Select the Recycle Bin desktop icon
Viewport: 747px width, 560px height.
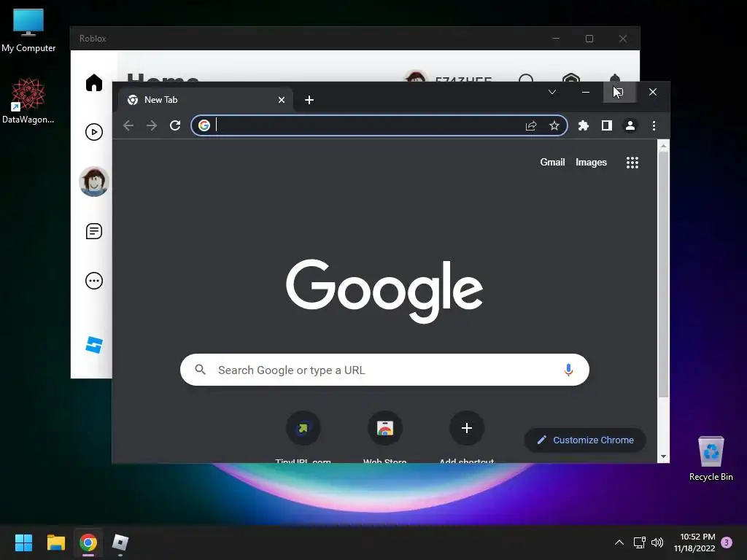(x=711, y=459)
